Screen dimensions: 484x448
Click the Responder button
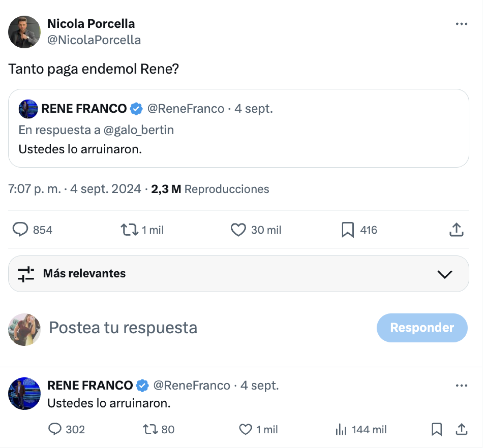pyautogui.click(x=422, y=328)
